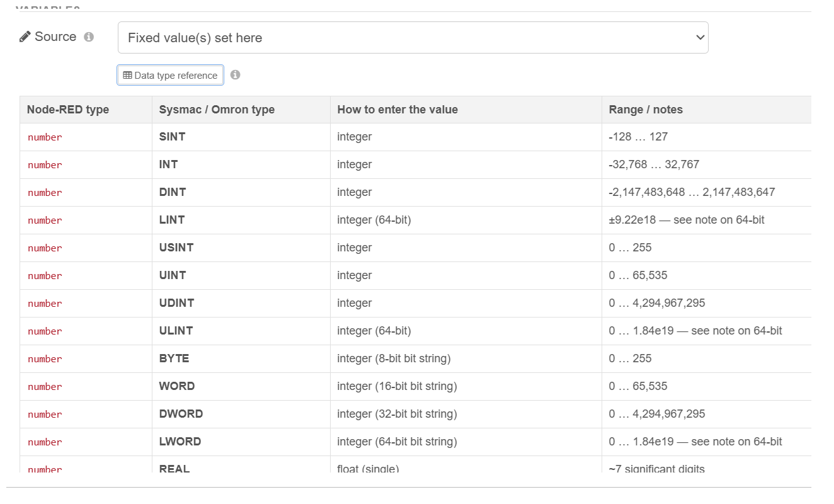Select the DWORD type cell
The width and height of the screenshot is (834, 504).
point(241,414)
